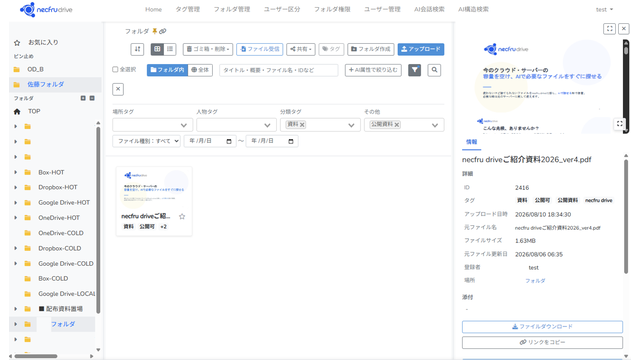Open AI会話検索 menu
This screenshot has height=360, width=640.
point(429,9)
